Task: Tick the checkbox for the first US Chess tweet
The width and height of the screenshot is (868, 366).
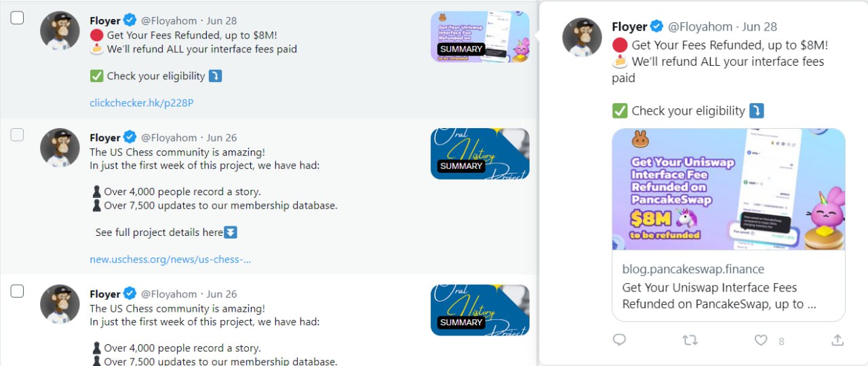Action: (18, 135)
